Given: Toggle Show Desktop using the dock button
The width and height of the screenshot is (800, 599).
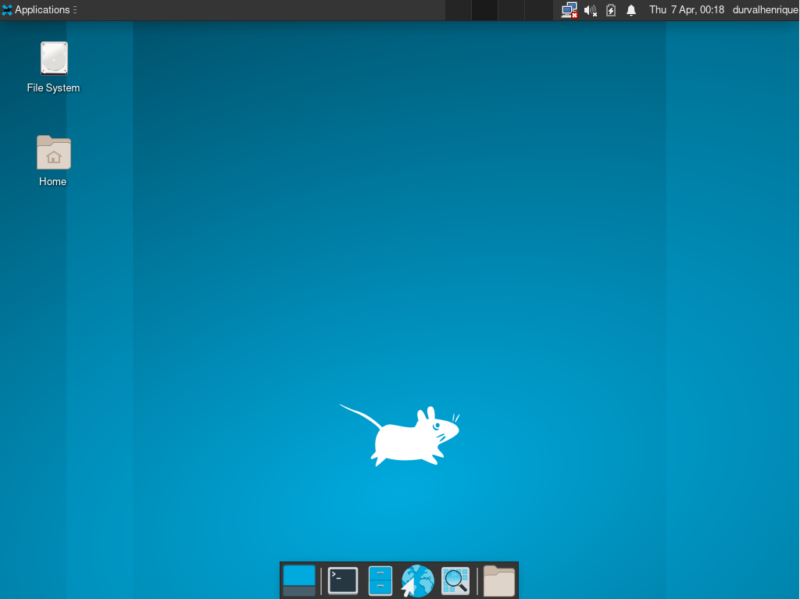Looking at the screenshot, I should click(x=298, y=578).
